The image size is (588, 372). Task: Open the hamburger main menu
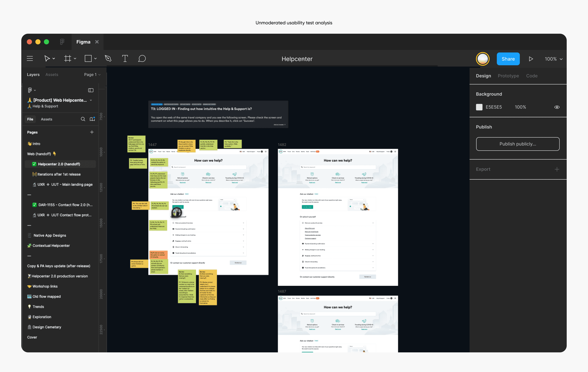coord(30,59)
